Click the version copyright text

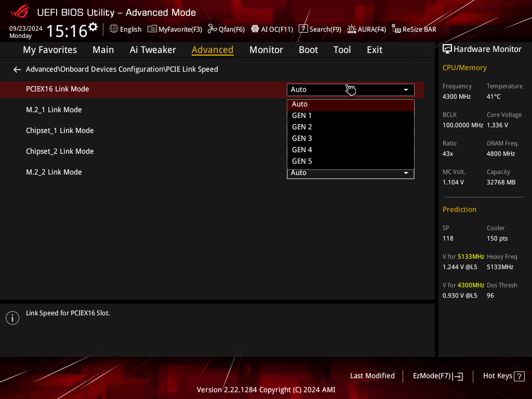(x=266, y=390)
